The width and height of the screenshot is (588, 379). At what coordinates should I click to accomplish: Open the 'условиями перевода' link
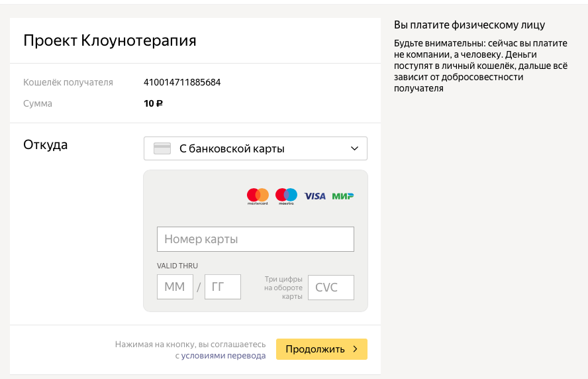[223, 356]
